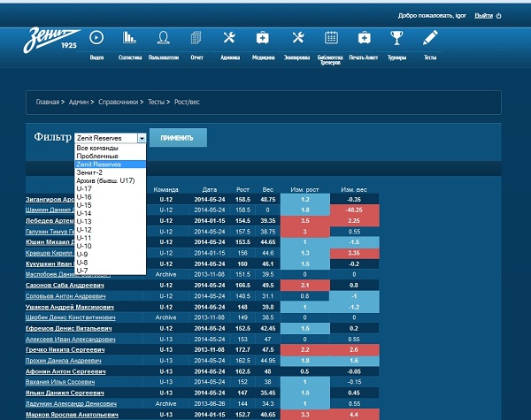This screenshot has height=420, width=531.
Task: Open player Щербин Денис Константинович
Action: coord(70,317)
